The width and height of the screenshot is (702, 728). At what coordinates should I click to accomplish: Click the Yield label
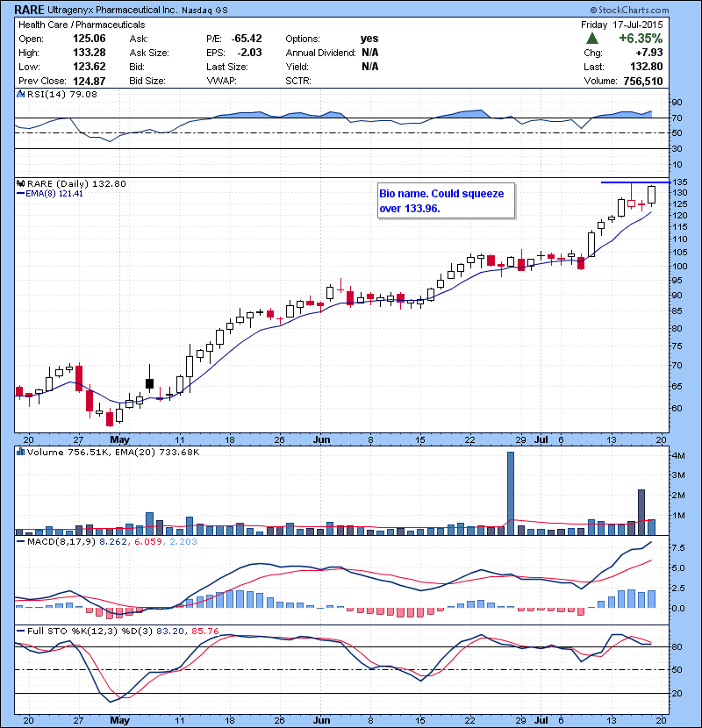297,67
